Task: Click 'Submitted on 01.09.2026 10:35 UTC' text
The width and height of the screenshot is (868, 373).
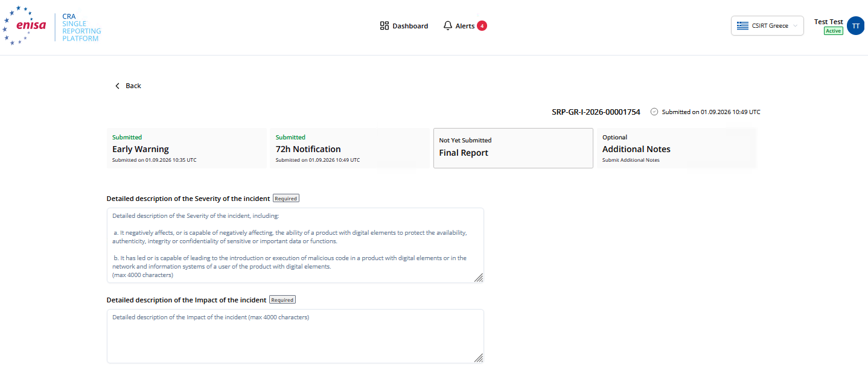Action: point(155,160)
